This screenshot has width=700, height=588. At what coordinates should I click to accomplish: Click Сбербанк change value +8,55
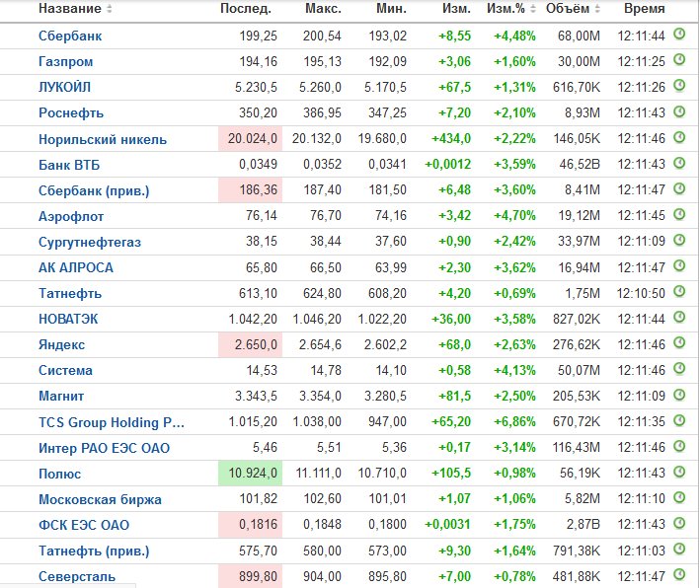tap(454, 36)
